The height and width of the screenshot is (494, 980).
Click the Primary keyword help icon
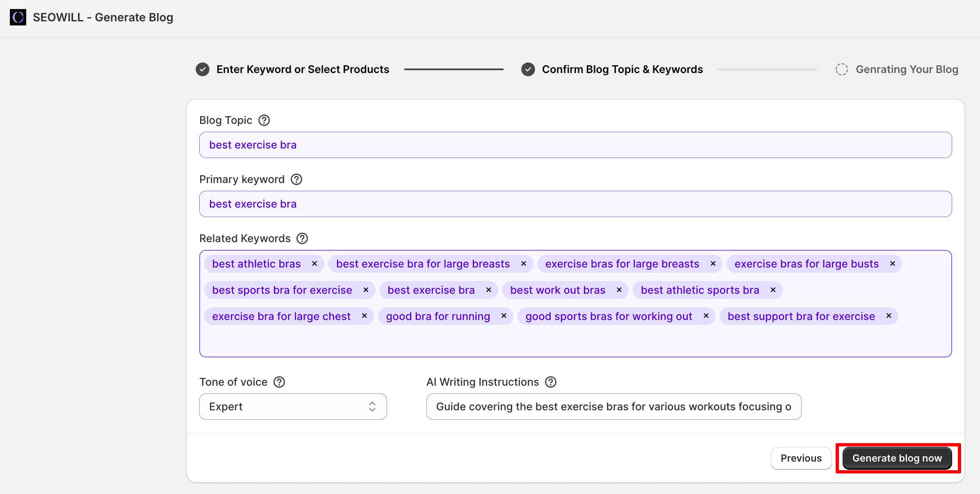coord(296,179)
